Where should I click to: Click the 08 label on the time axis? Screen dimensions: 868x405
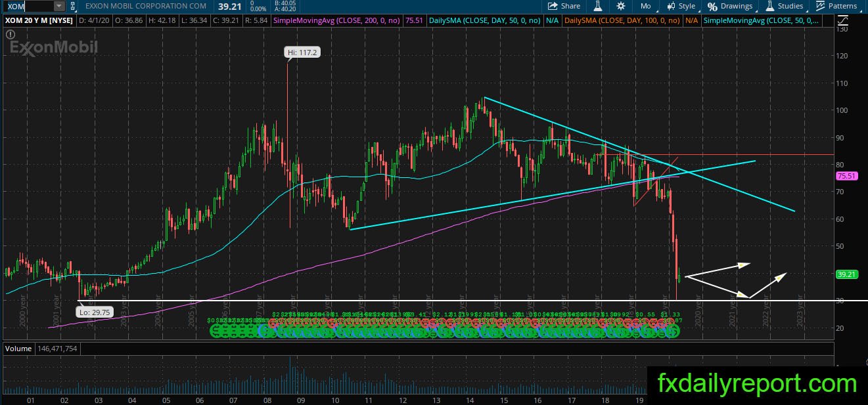pyautogui.click(x=267, y=399)
